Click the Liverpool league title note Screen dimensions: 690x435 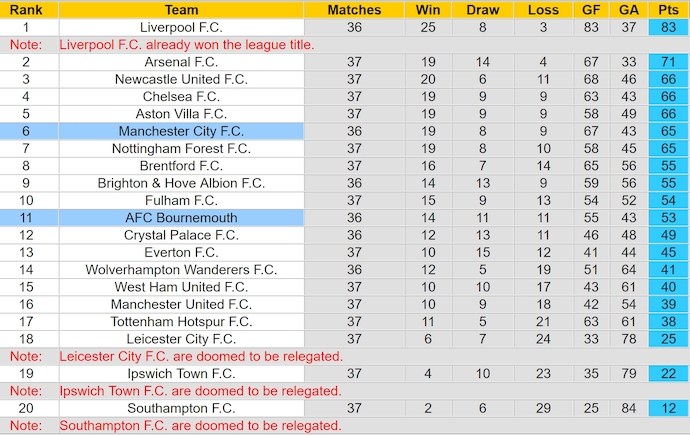[x=187, y=45]
